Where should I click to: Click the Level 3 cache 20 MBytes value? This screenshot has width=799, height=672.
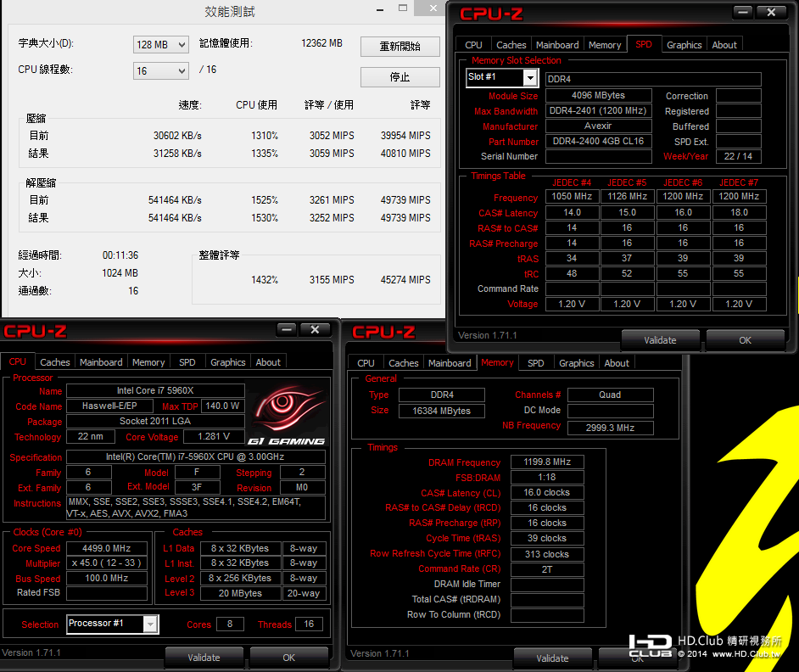pyautogui.click(x=241, y=593)
